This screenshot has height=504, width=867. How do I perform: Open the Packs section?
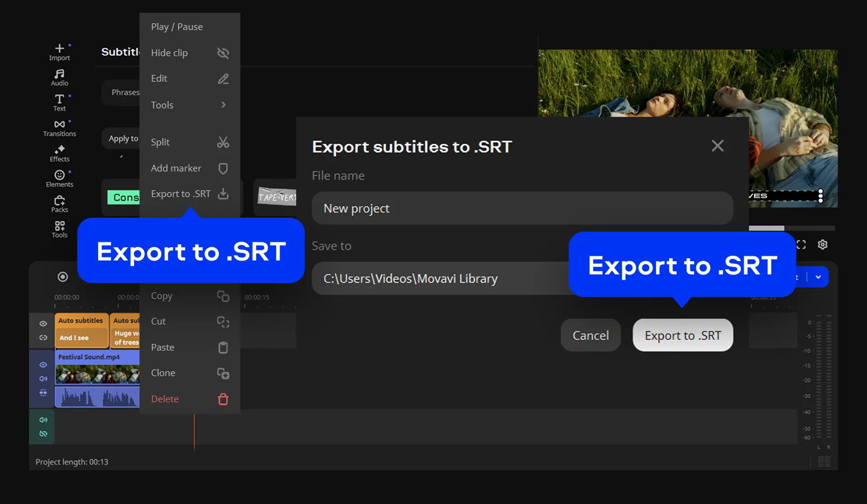[x=60, y=204]
